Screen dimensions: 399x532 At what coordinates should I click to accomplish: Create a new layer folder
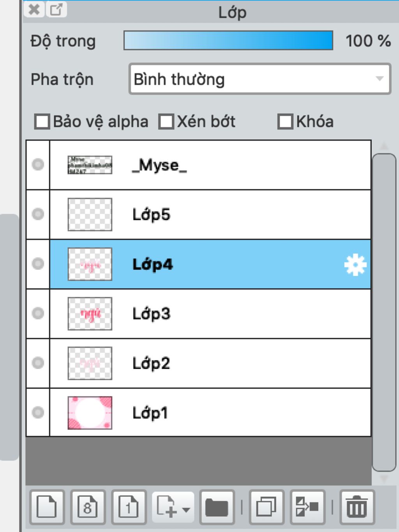pos(217,507)
